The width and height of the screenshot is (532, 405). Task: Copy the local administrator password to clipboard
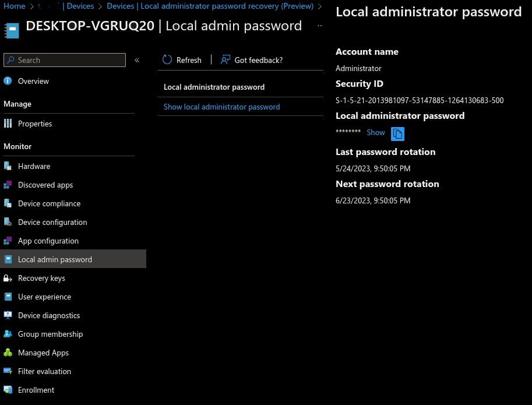tap(397, 133)
